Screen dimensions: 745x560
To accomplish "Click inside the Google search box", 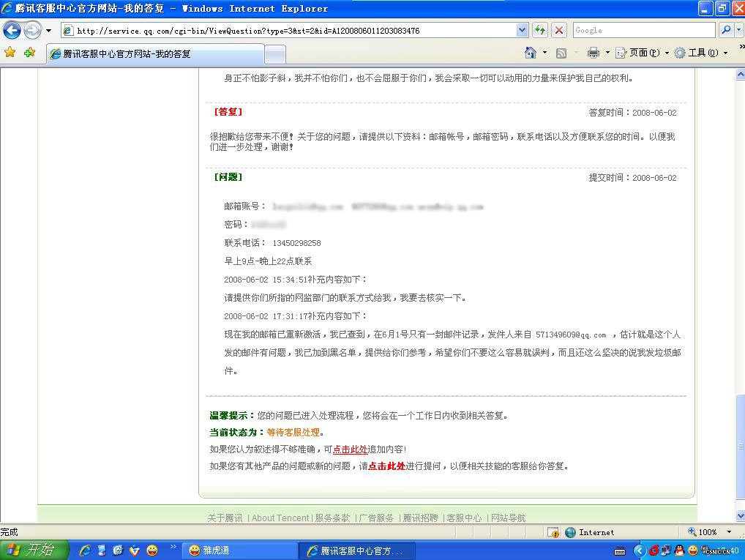I will click(x=643, y=30).
